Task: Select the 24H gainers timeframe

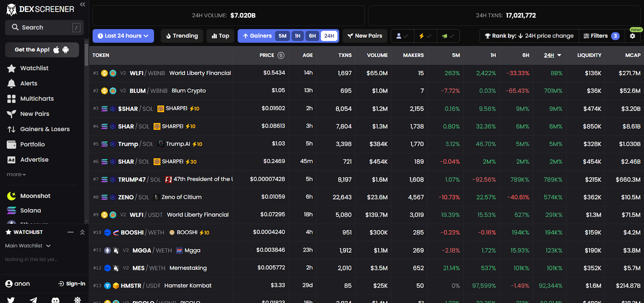Action: tap(329, 36)
